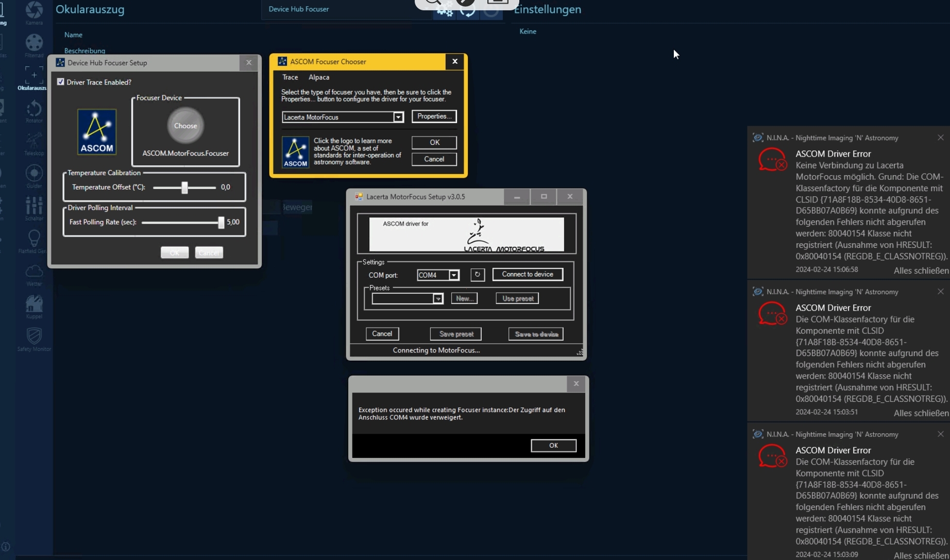Viewport: 950px width, 560px height.
Task: Open the Rotator equipment tab
Action: [x=34, y=111]
